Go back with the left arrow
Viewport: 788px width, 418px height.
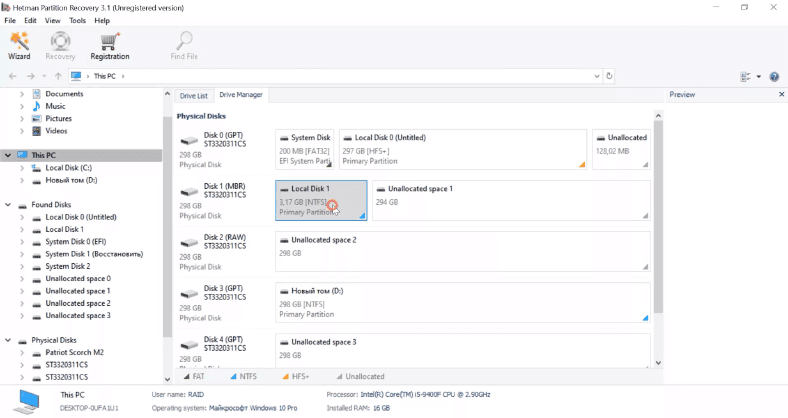[13, 76]
